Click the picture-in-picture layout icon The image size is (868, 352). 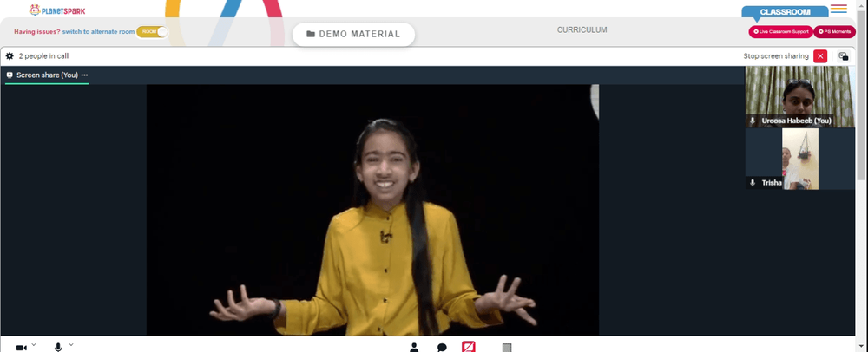pyautogui.click(x=843, y=55)
